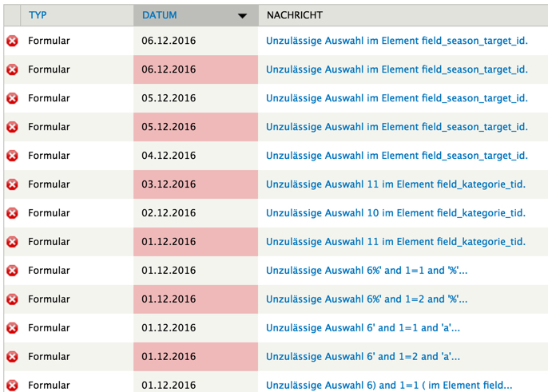Click the DATUM column header label
The width and height of the screenshot is (548, 392).
coord(160,15)
